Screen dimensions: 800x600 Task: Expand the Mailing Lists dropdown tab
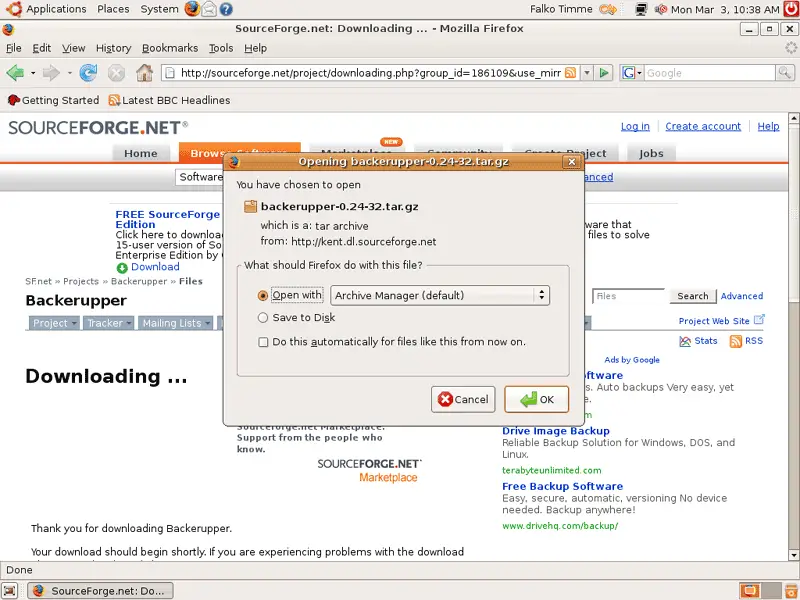[x=176, y=323]
